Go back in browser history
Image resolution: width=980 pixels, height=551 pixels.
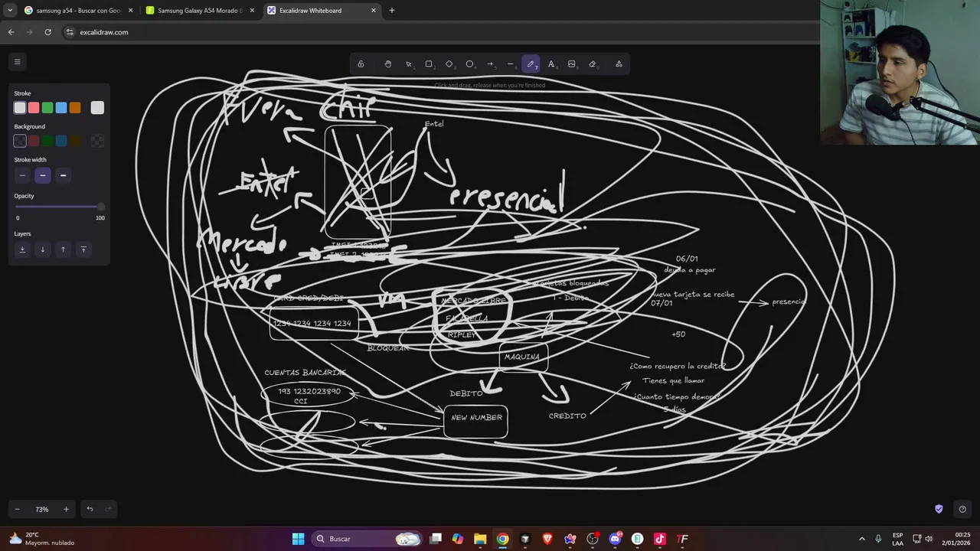(x=11, y=32)
